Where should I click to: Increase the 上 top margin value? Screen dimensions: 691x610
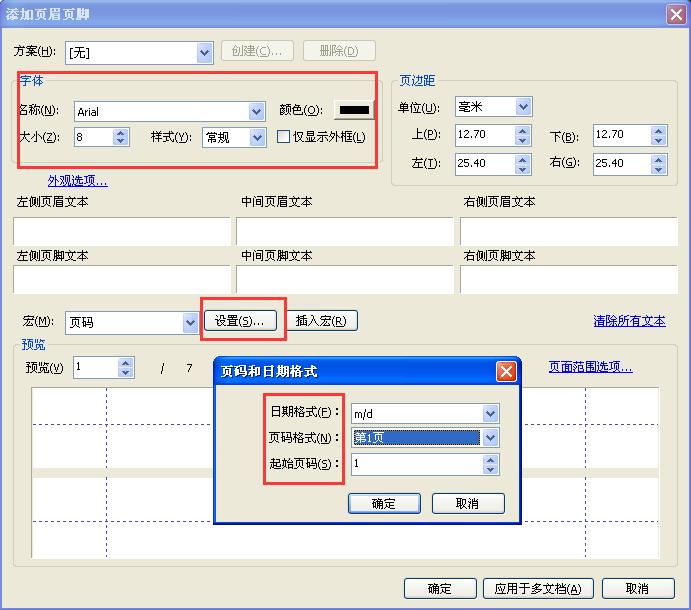[522, 131]
